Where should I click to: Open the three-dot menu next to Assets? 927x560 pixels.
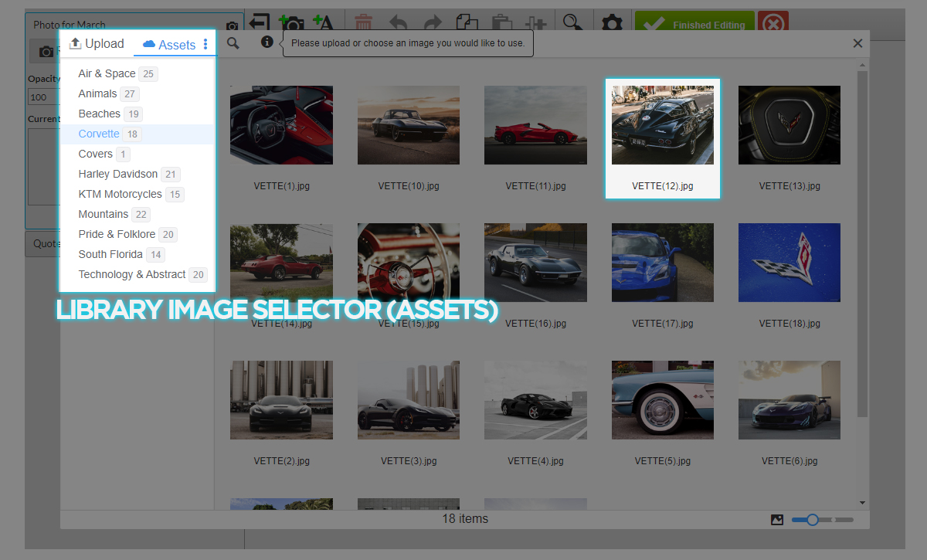point(205,44)
